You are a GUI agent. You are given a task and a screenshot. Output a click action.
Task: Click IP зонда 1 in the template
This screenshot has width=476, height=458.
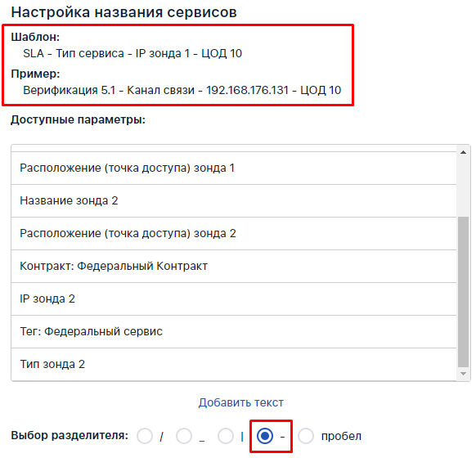pyautogui.click(x=163, y=53)
